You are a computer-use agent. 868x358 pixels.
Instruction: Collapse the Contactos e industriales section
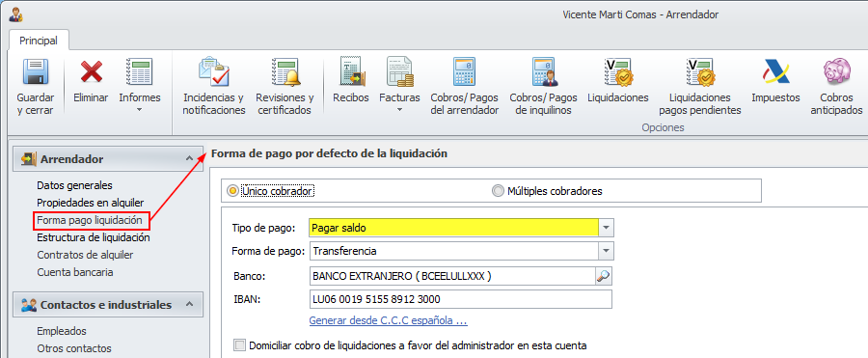click(x=189, y=305)
